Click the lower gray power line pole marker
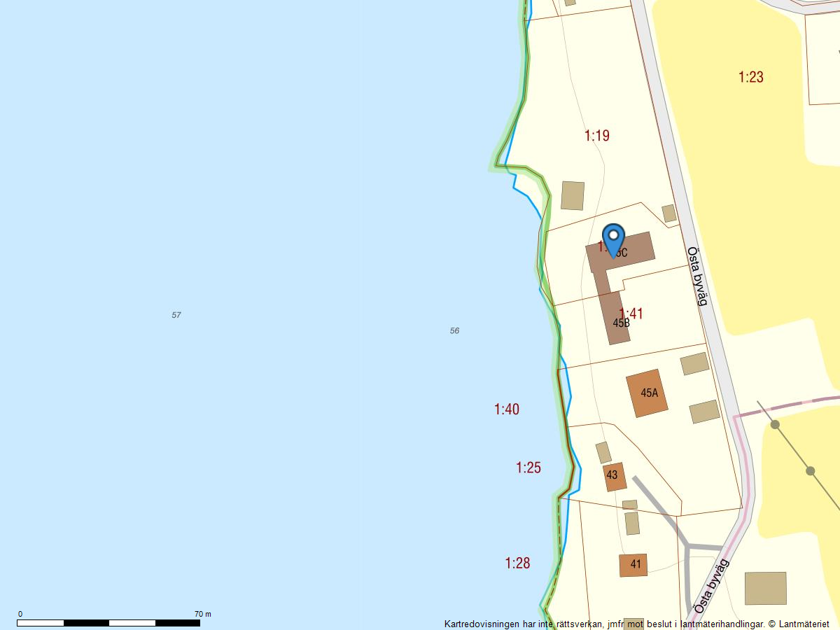Image resolution: width=840 pixels, height=630 pixels. [x=810, y=471]
